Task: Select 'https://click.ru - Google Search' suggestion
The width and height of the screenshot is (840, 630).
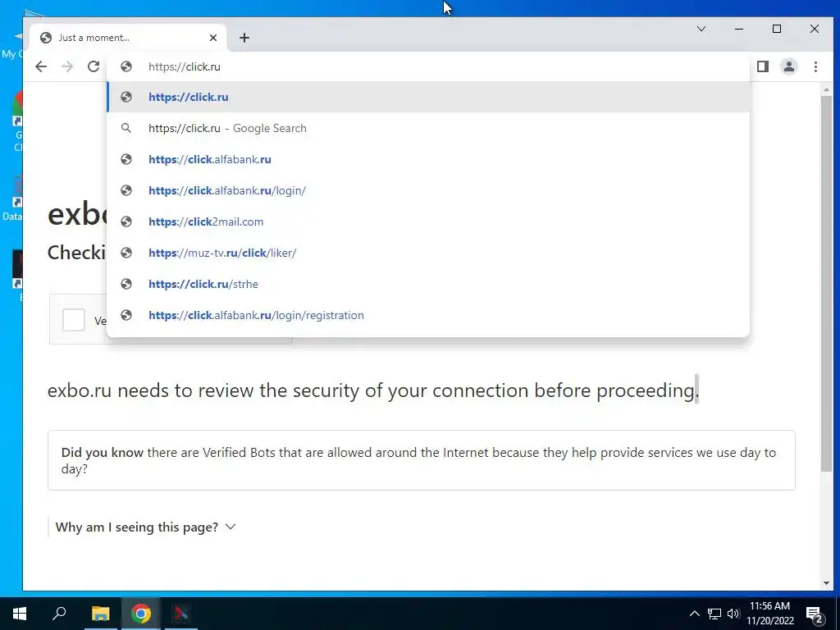Action: [x=428, y=128]
